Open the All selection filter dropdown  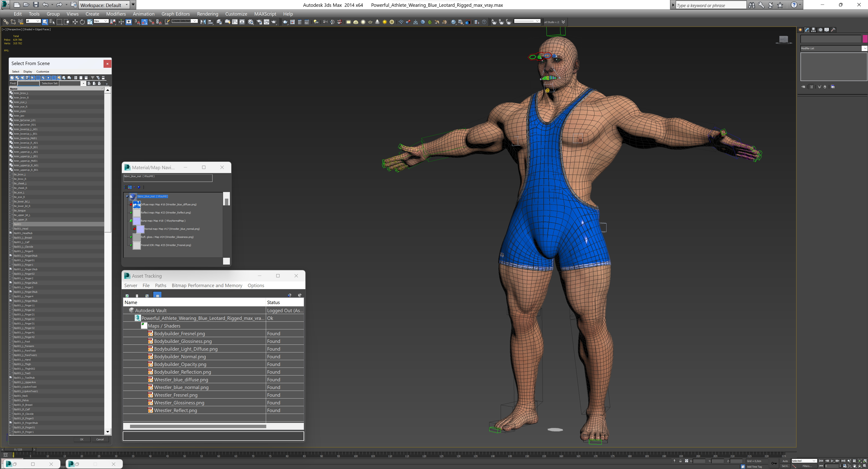coord(33,21)
